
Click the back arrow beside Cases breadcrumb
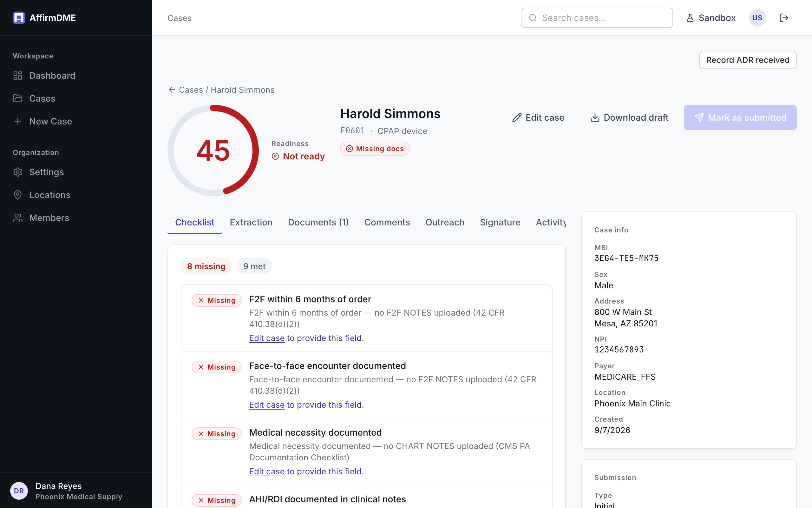[x=172, y=90]
